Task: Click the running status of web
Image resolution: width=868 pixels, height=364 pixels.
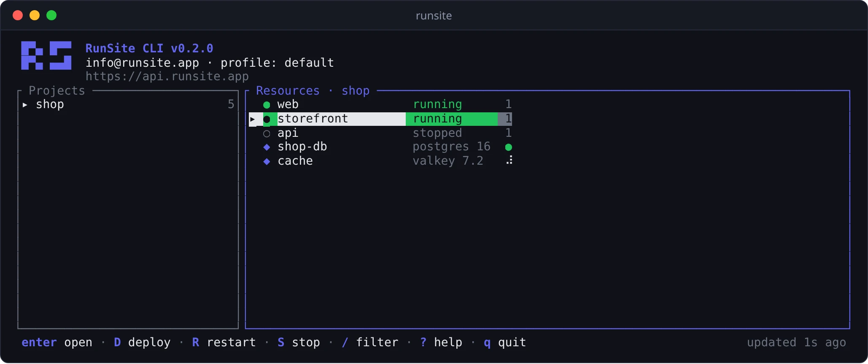Action: click(437, 104)
